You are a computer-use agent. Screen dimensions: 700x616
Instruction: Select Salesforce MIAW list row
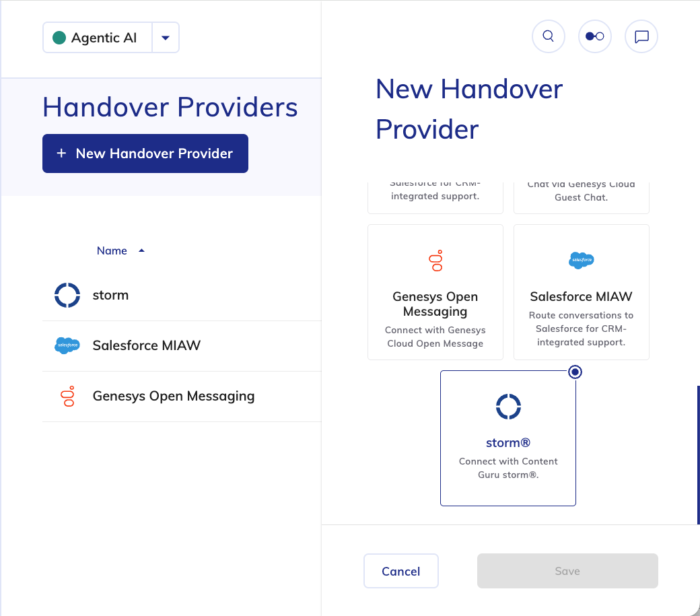click(x=147, y=345)
